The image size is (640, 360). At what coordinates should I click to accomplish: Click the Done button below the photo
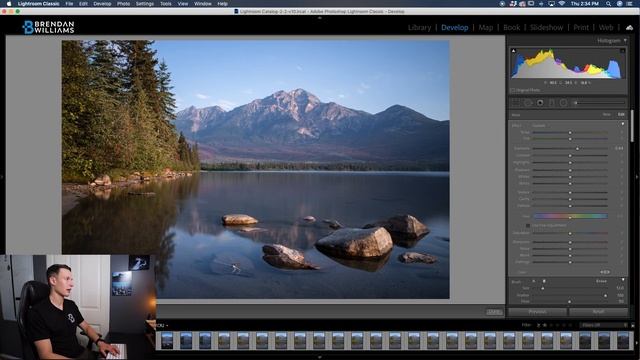coord(494,312)
